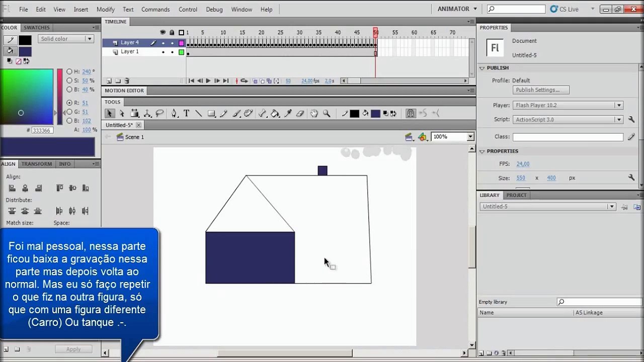Select the Hand tool
The height and width of the screenshot is (362, 644).
point(314,114)
